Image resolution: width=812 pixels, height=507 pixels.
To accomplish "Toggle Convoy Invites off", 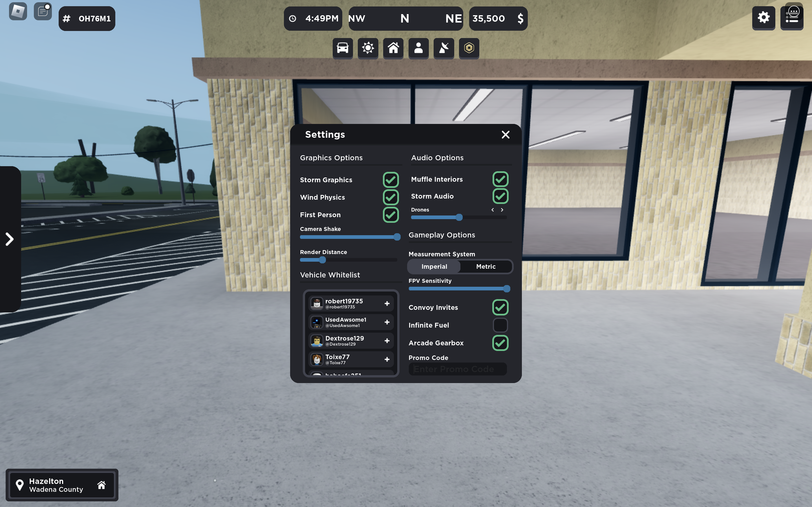I will (500, 307).
